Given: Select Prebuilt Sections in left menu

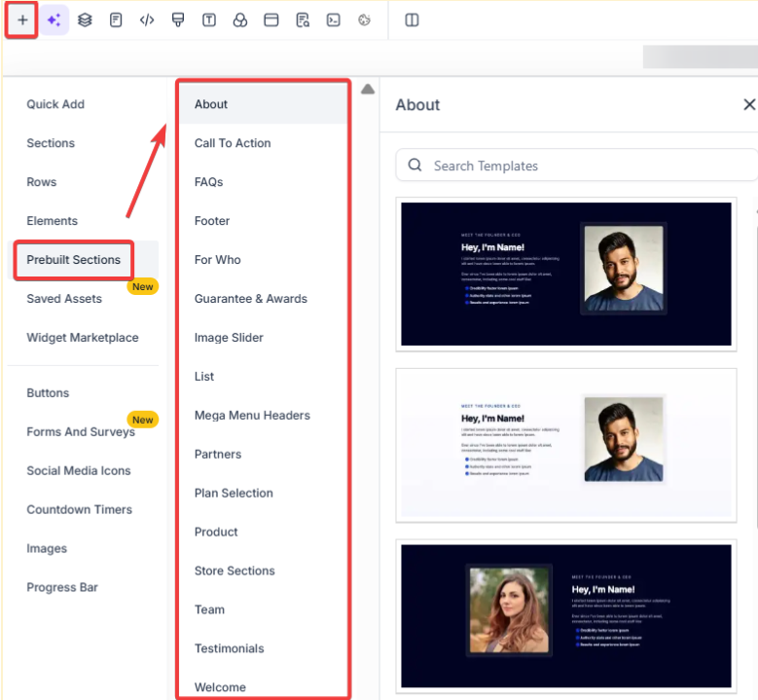Looking at the screenshot, I should pyautogui.click(x=74, y=260).
